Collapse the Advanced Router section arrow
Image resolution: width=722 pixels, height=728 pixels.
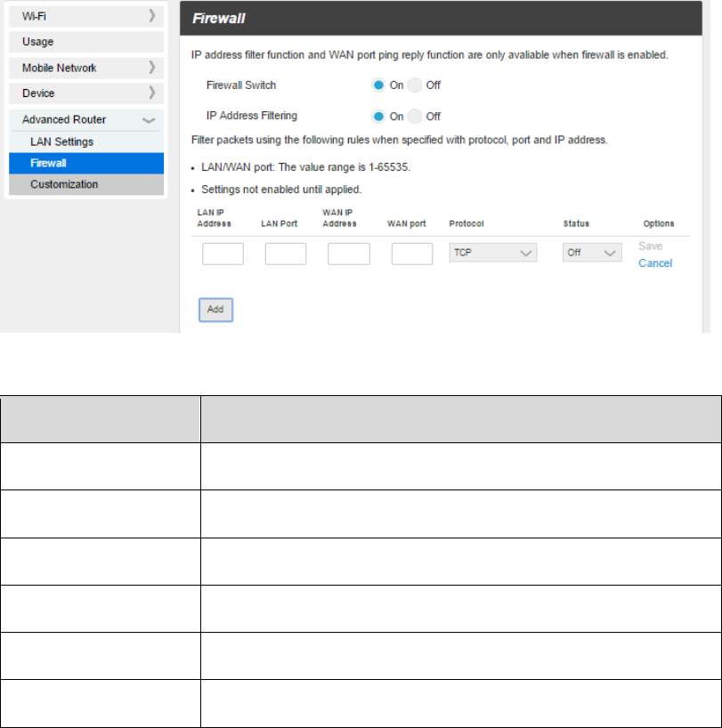149,119
